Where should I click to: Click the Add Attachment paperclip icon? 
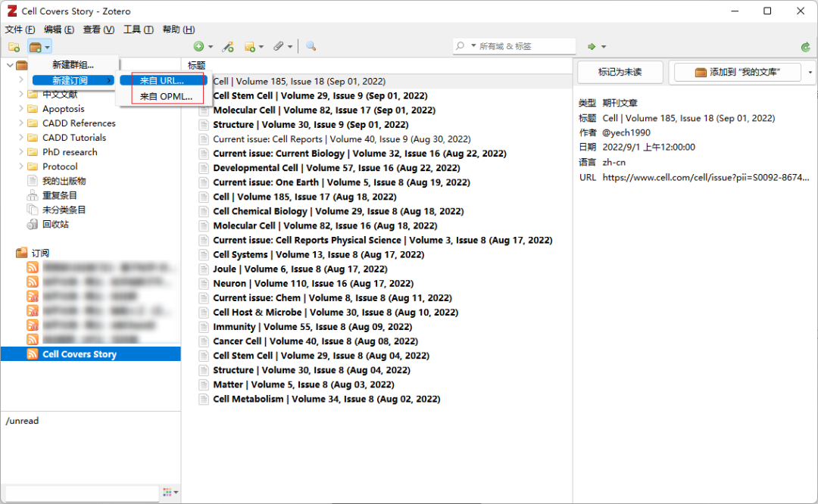(x=279, y=46)
